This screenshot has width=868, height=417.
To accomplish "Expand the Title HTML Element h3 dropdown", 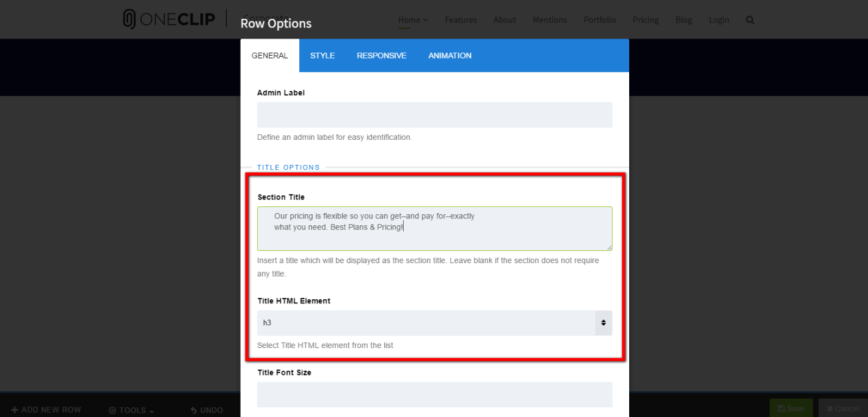I will click(x=434, y=322).
